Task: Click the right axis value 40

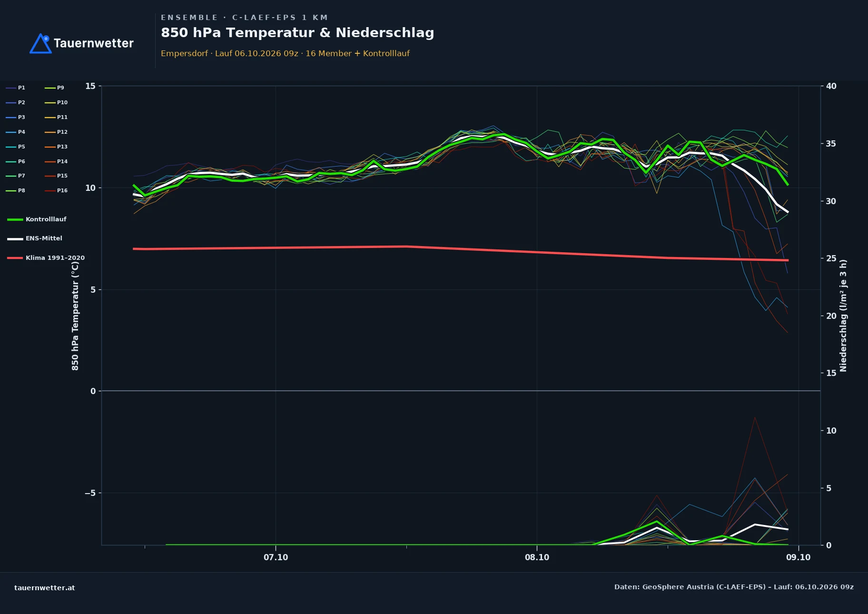Action: [x=831, y=86]
